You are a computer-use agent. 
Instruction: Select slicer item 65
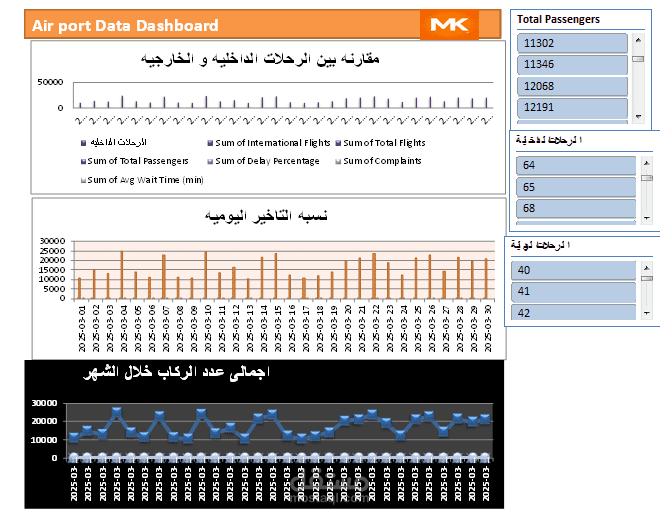click(575, 187)
